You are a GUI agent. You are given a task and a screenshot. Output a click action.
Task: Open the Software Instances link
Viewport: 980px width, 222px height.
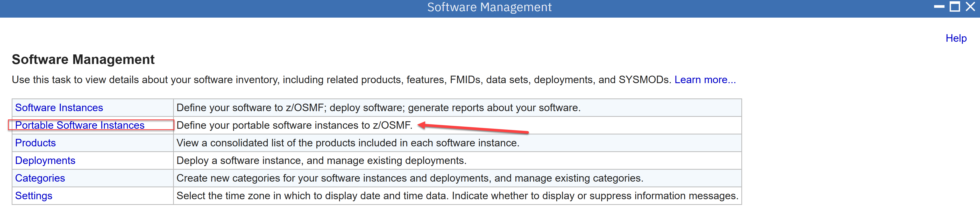pos(59,108)
